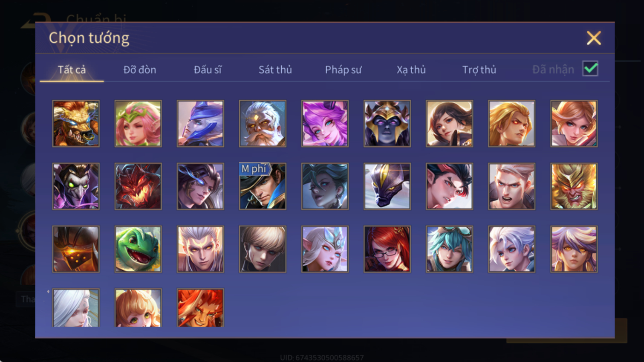Viewport: 644px width, 362px height.
Task: Choose the purple-haired girl hero portrait
Action: point(325,124)
